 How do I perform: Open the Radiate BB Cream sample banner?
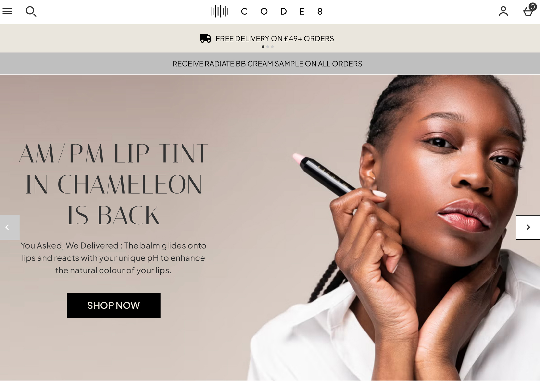pos(267,64)
